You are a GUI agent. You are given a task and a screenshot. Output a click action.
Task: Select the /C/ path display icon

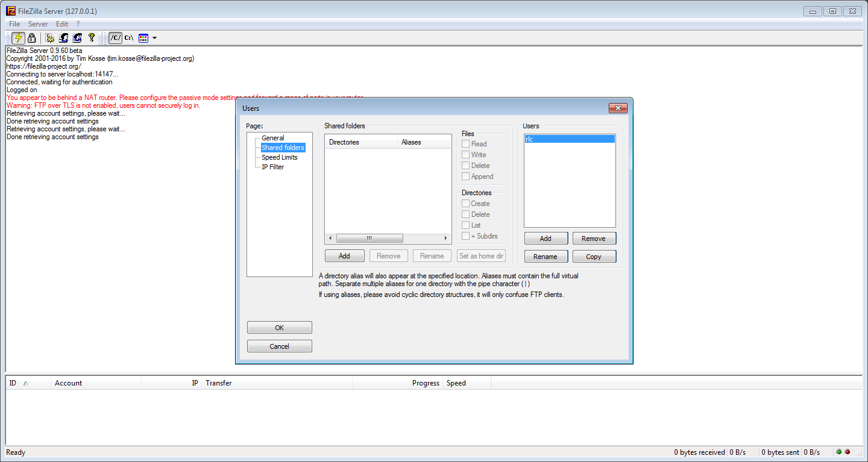(x=115, y=37)
